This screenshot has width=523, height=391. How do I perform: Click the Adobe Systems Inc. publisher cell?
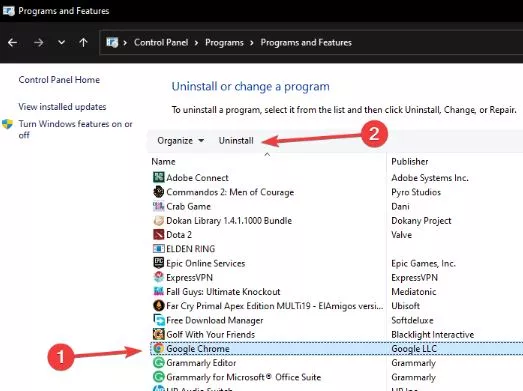click(430, 177)
